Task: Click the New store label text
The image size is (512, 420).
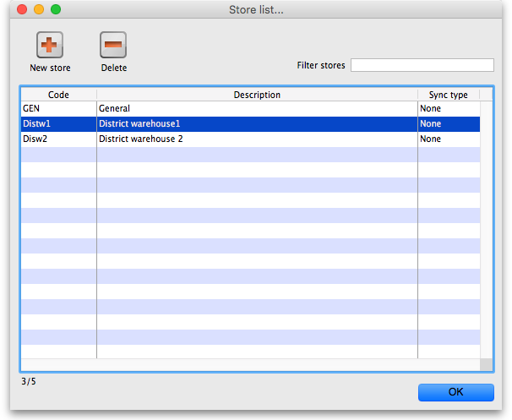Action: point(50,68)
